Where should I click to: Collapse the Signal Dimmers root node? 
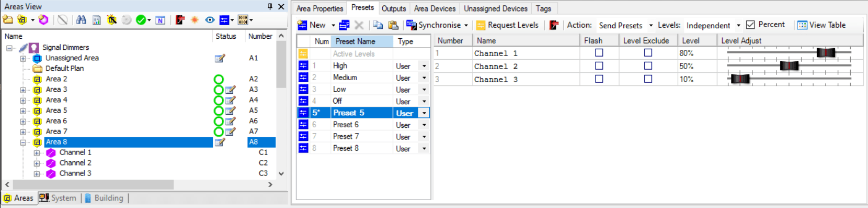pyautogui.click(x=9, y=48)
